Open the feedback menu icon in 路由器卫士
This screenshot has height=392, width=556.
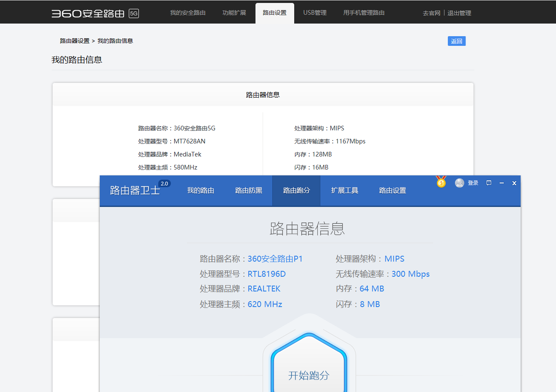(489, 183)
